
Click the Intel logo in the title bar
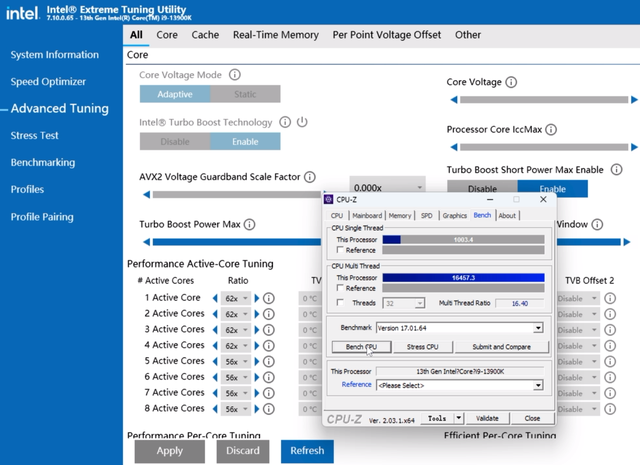coord(22,14)
